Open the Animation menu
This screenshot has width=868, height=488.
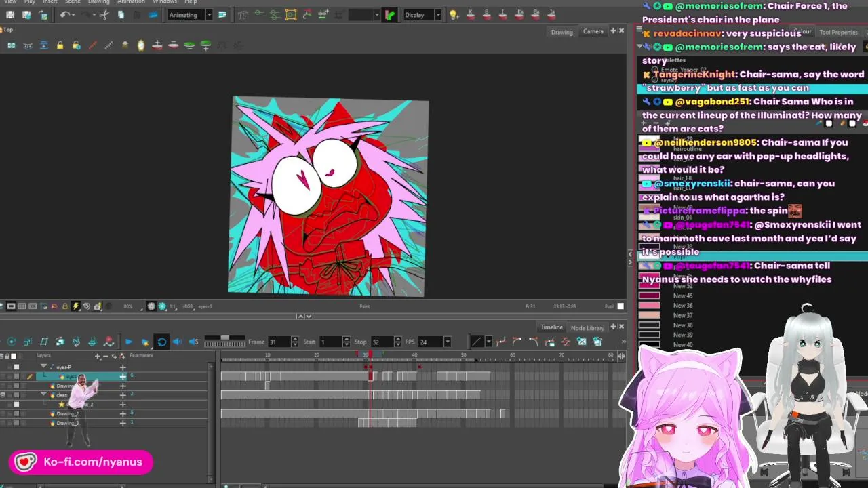click(131, 2)
